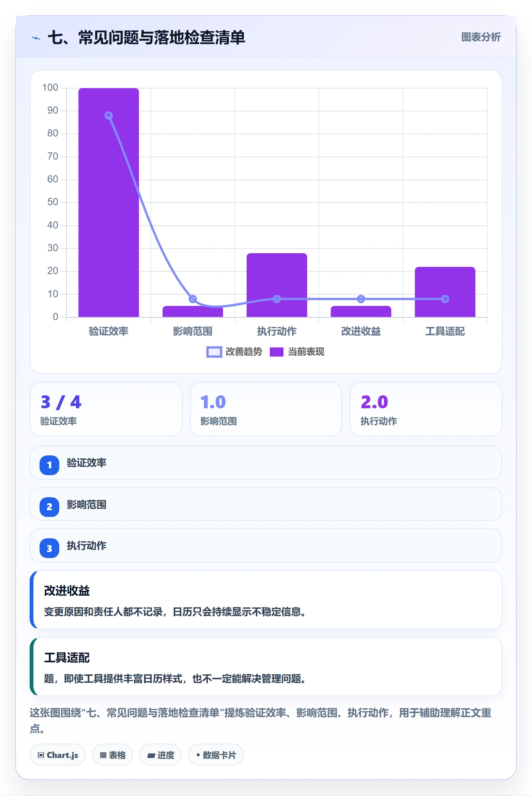Image resolution: width=532 pixels, height=796 pixels.
Task: Click the 数据卡片 tag diamond icon
Action: (x=198, y=755)
